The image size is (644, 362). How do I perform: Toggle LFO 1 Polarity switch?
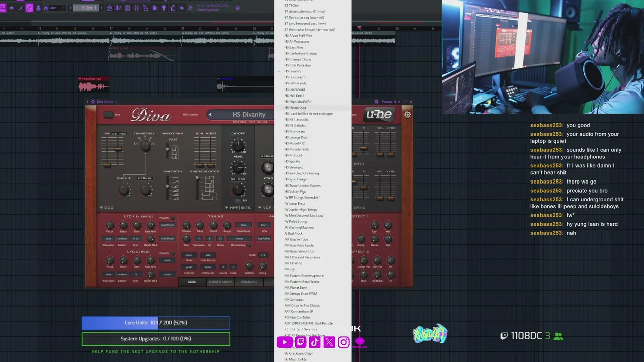point(173,219)
